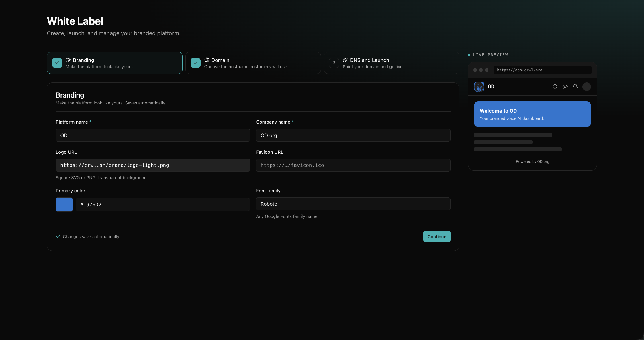The height and width of the screenshot is (340, 644).
Task: Click into the Logo URL field
Action: tap(153, 165)
